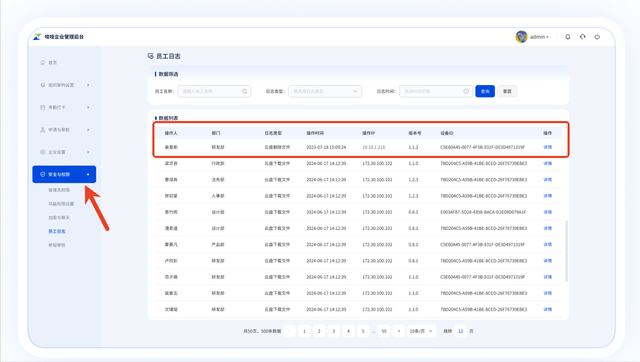Click the 版本号 column header
Screen dimensions: 640x362
click(x=415, y=133)
